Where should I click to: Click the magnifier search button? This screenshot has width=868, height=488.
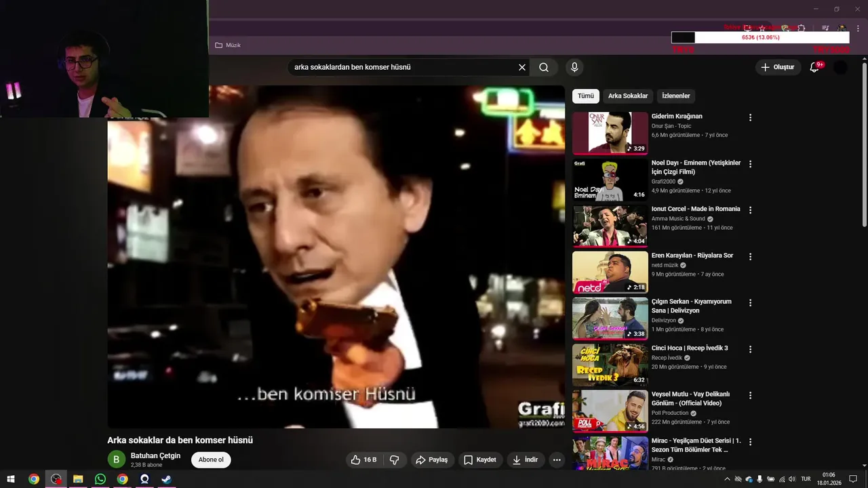click(544, 67)
